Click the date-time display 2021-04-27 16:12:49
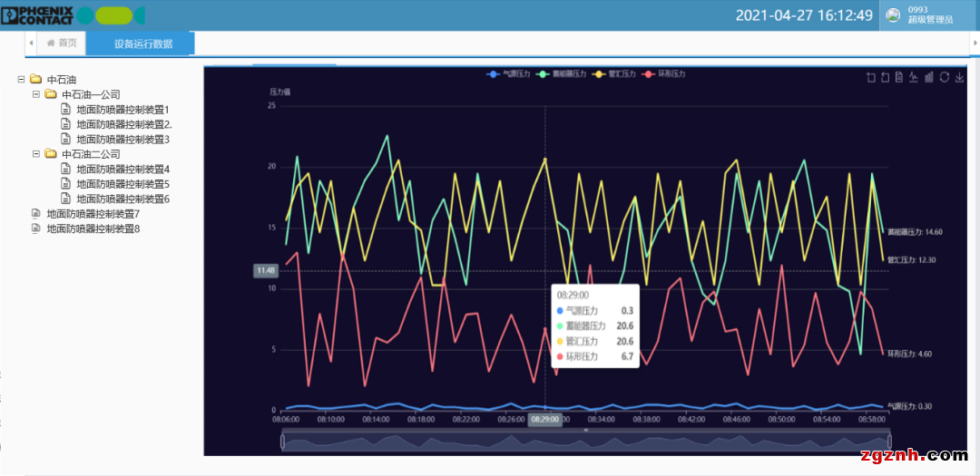 coord(804,15)
